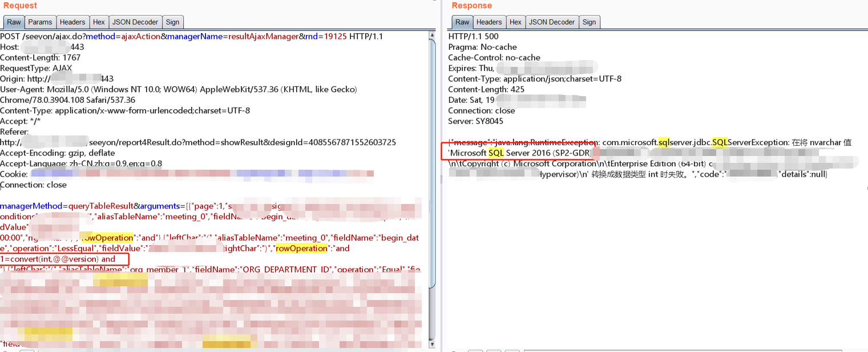Switch to the Request Sign tab

(172, 22)
